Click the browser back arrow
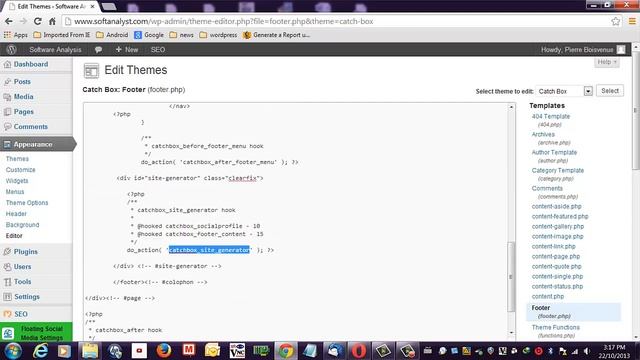 pyautogui.click(x=9, y=21)
